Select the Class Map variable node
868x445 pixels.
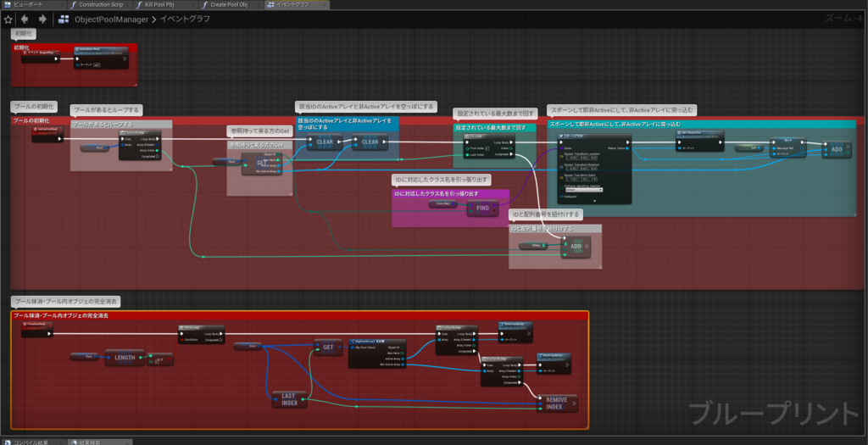pos(442,203)
